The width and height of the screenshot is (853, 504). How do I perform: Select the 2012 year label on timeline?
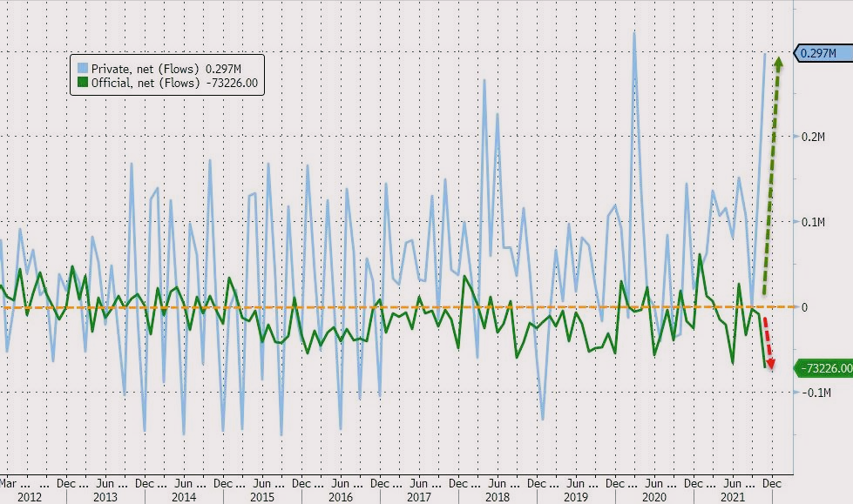point(30,497)
